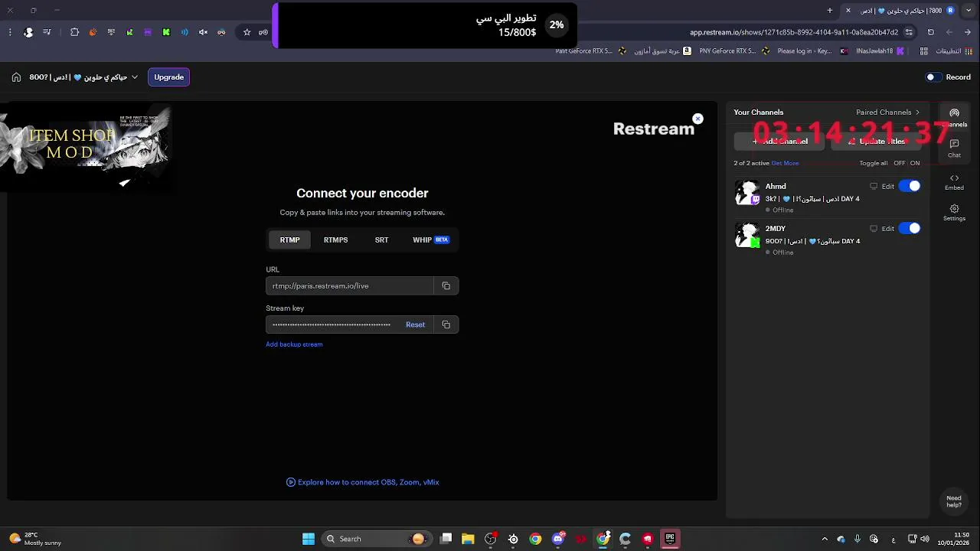Open Explore how to connect OBS link
The width and height of the screenshot is (980, 551).
pos(363,482)
